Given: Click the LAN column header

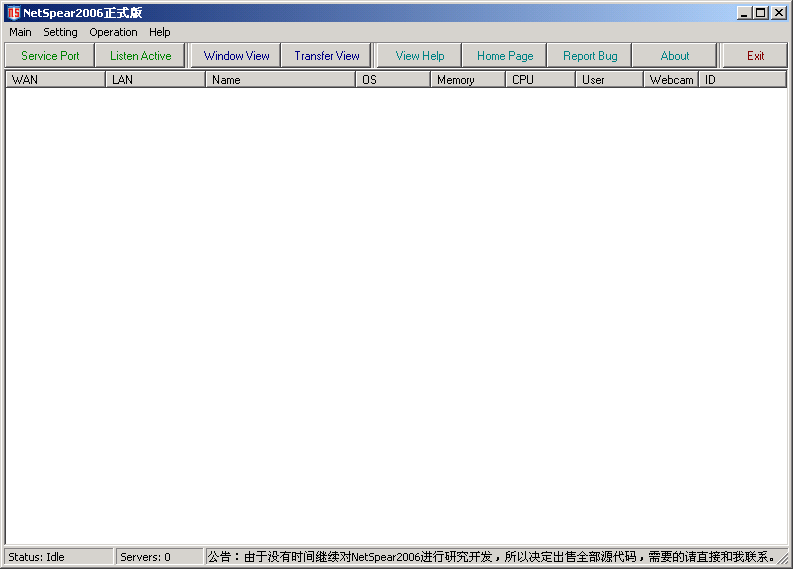Looking at the screenshot, I should point(155,80).
